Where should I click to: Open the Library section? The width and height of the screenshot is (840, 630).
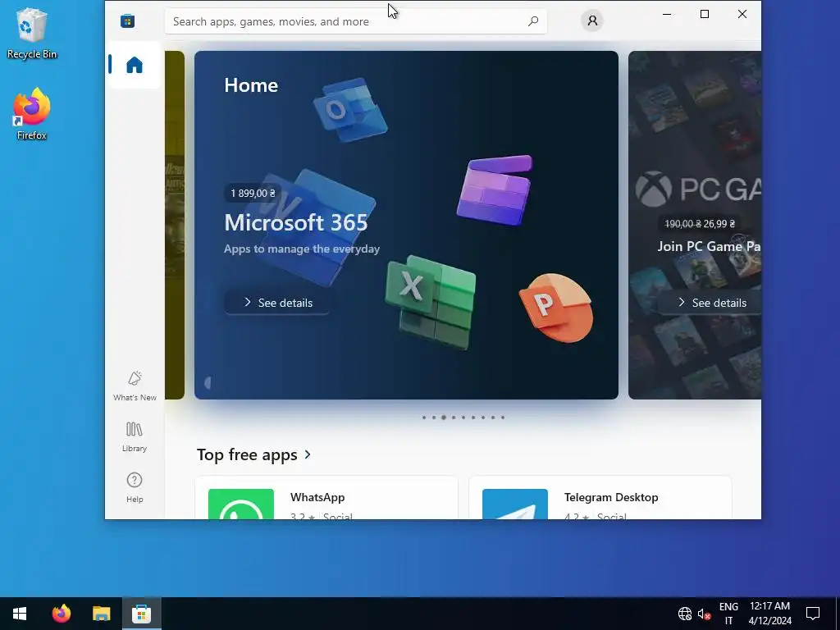[135, 436]
